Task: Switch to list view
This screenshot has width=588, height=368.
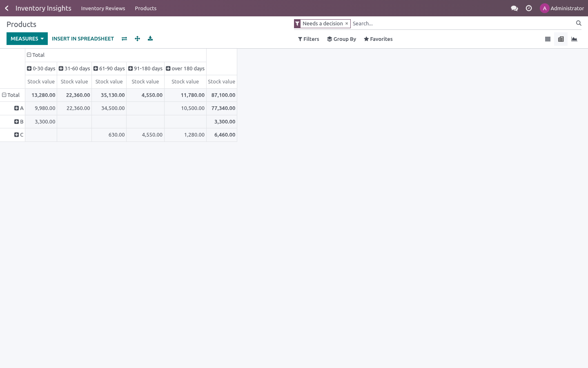Action: tap(548, 39)
